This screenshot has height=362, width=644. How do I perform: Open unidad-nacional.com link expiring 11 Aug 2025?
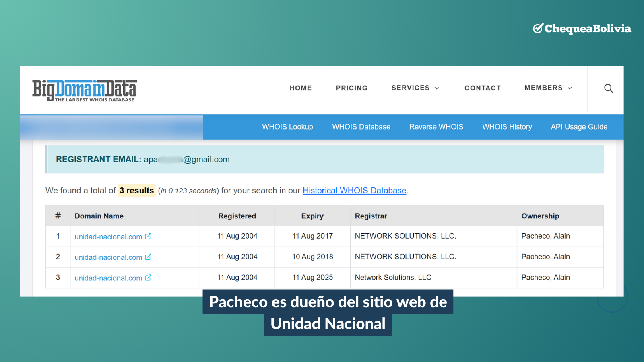108,278
